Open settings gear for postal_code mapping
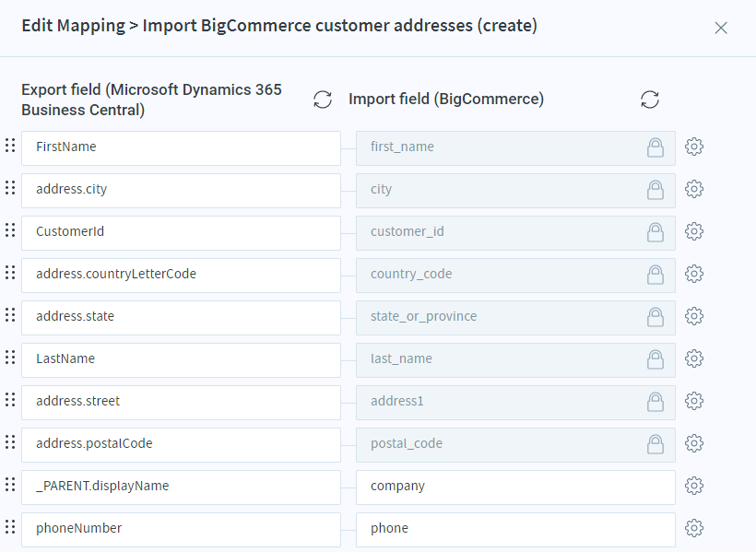This screenshot has width=756, height=552. [x=694, y=443]
